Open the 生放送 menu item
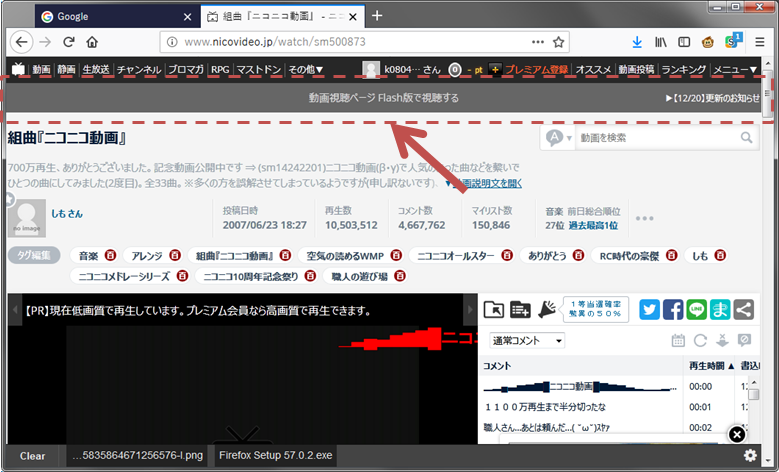 click(95, 70)
